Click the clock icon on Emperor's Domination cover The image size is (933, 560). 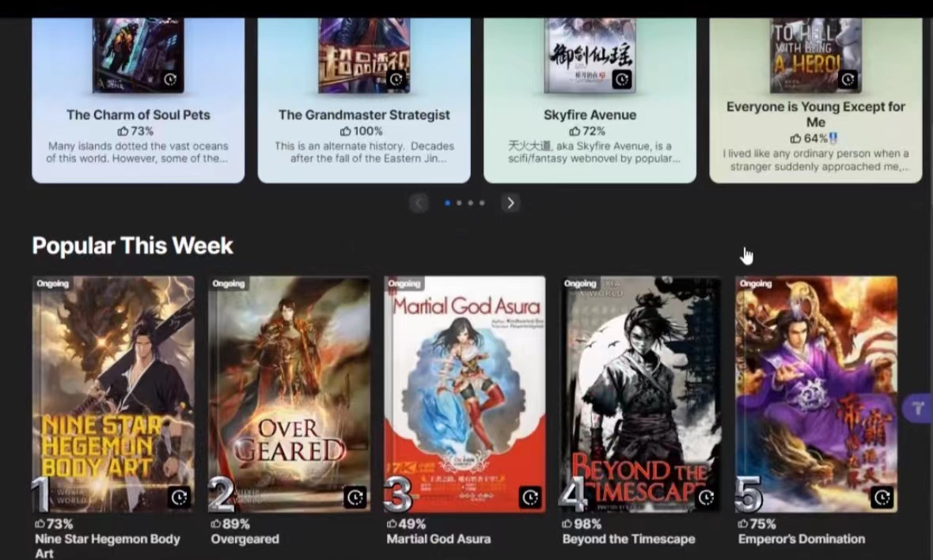882,497
